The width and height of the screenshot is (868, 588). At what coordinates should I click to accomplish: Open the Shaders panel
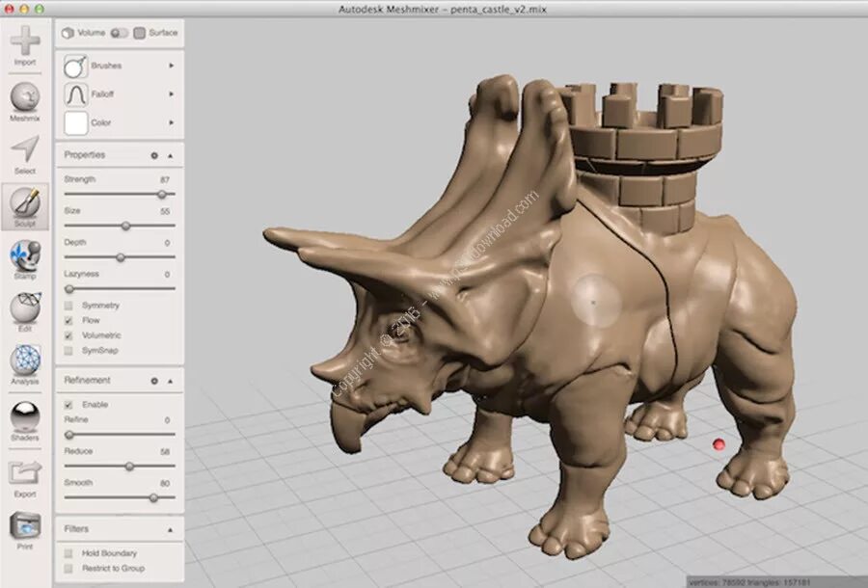click(x=25, y=421)
